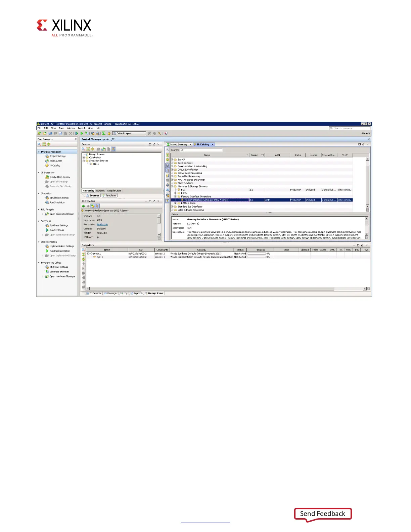
Task: Click impl_1 progress bar
Action: coord(257,257)
